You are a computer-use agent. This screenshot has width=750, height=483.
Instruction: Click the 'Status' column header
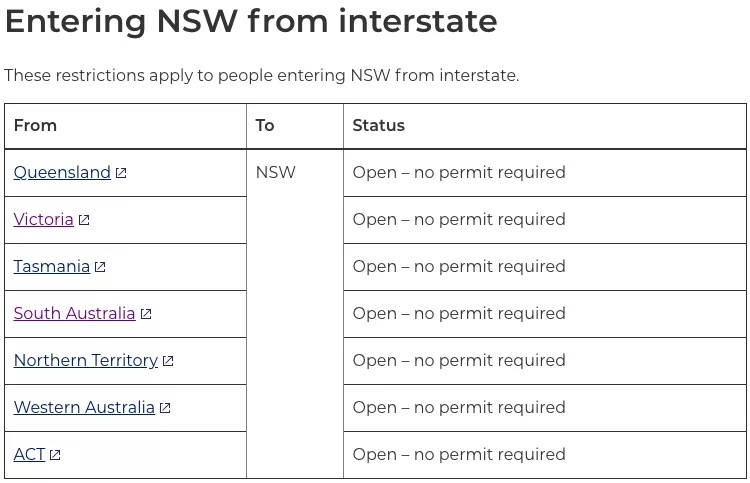click(x=378, y=125)
